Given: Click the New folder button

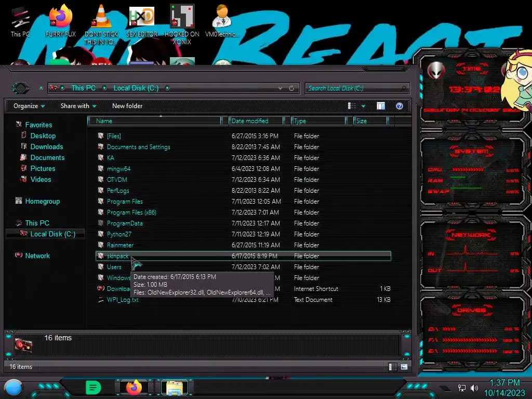Looking at the screenshot, I should click(x=127, y=106).
